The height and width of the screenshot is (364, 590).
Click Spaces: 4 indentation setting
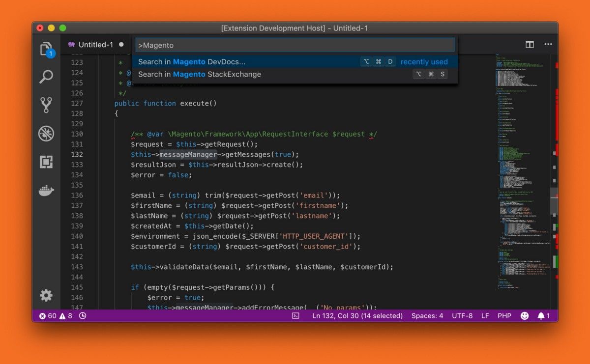[x=427, y=316]
